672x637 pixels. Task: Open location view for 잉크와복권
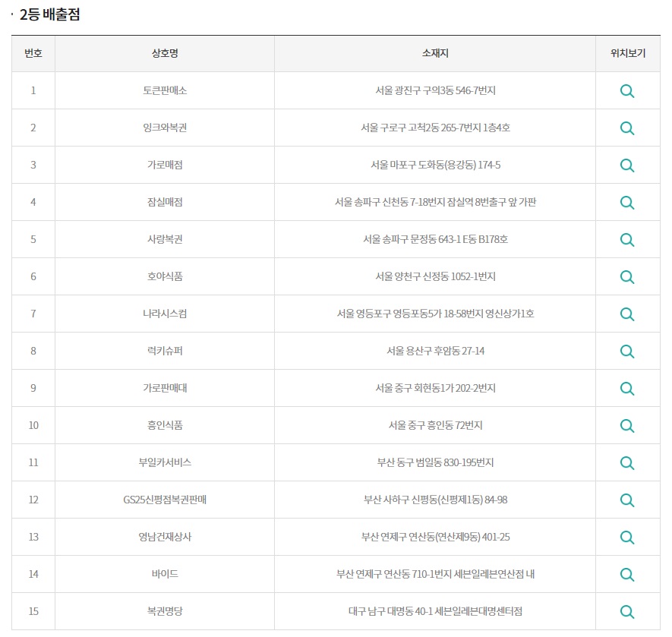click(627, 128)
